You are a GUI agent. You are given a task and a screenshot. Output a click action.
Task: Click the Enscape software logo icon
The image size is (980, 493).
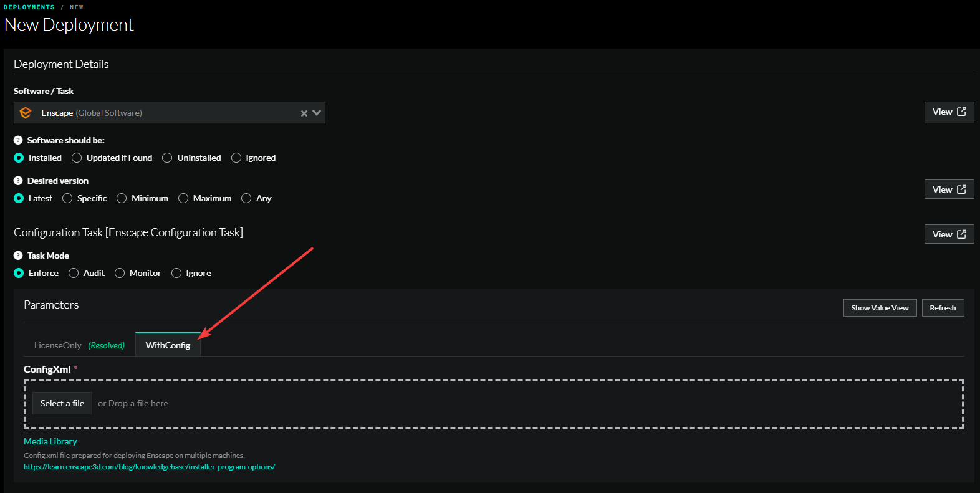(x=26, y=113)
